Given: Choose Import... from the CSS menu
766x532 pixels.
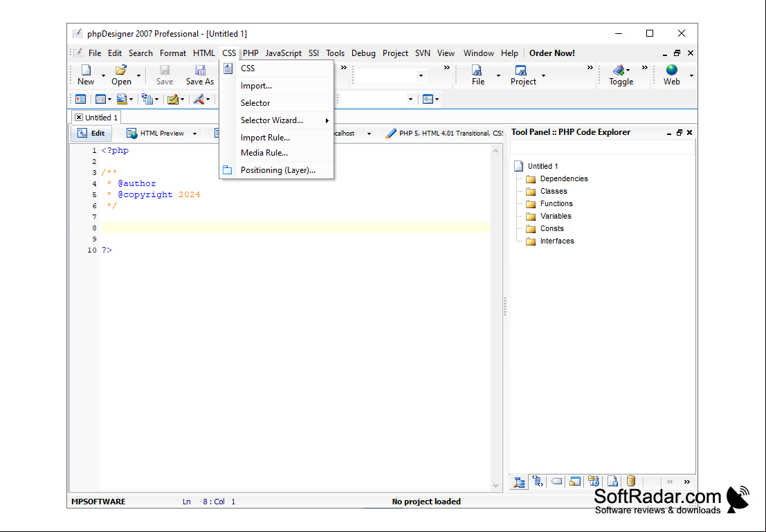Looking at the screenshot, I should click(277, 86).
